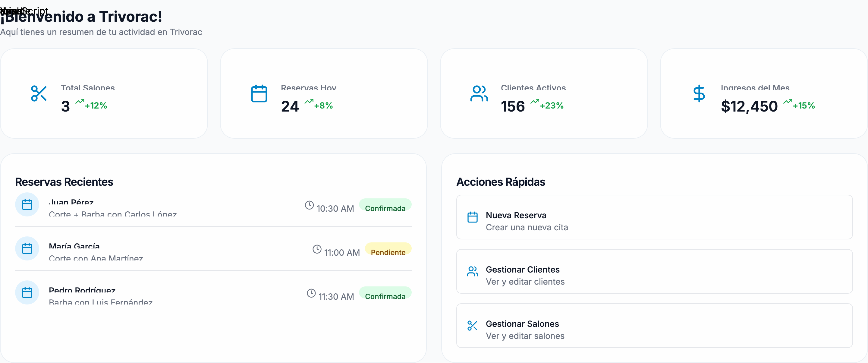Click the Ingresos del Mes label

pyautogui.click(x=755, y=88)
